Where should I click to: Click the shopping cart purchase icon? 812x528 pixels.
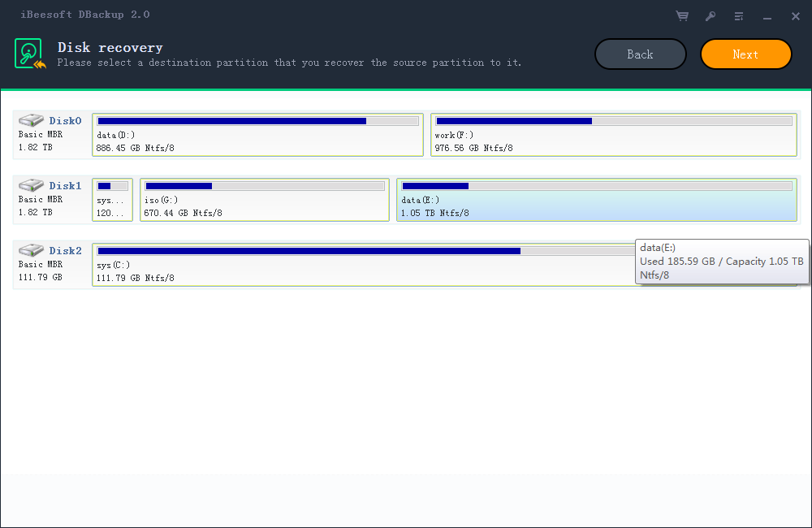(682, 16)
